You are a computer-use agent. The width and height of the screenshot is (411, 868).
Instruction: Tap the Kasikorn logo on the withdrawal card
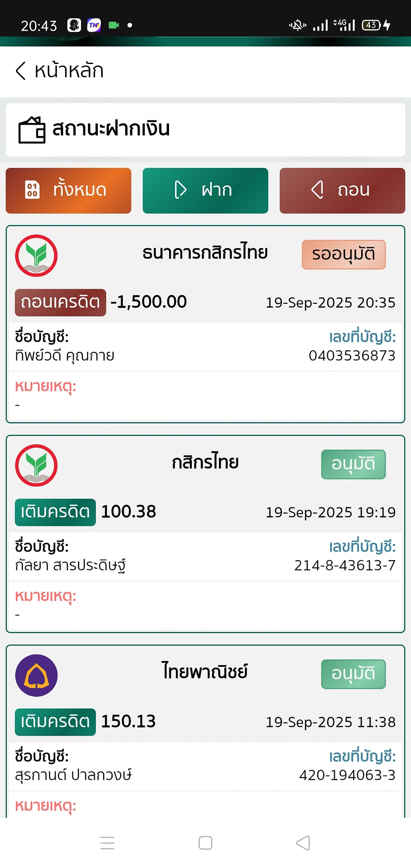click(x=36, y=256)
